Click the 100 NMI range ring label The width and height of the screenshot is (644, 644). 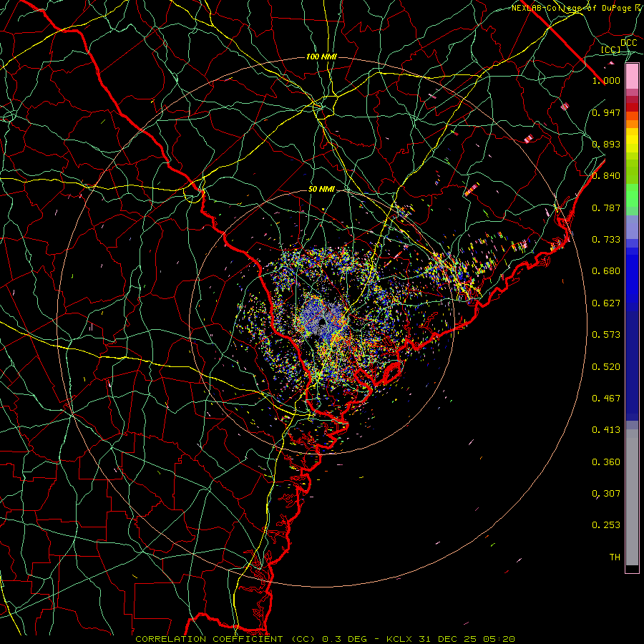(x=321, y=57)
